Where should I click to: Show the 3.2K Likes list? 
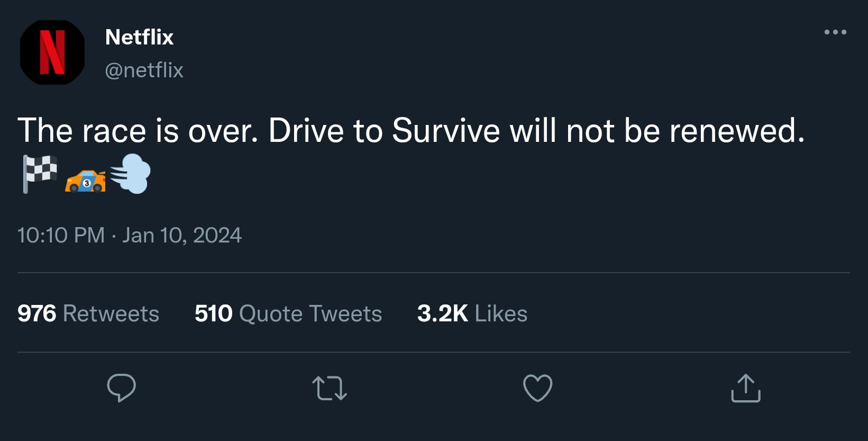(472, 313)
